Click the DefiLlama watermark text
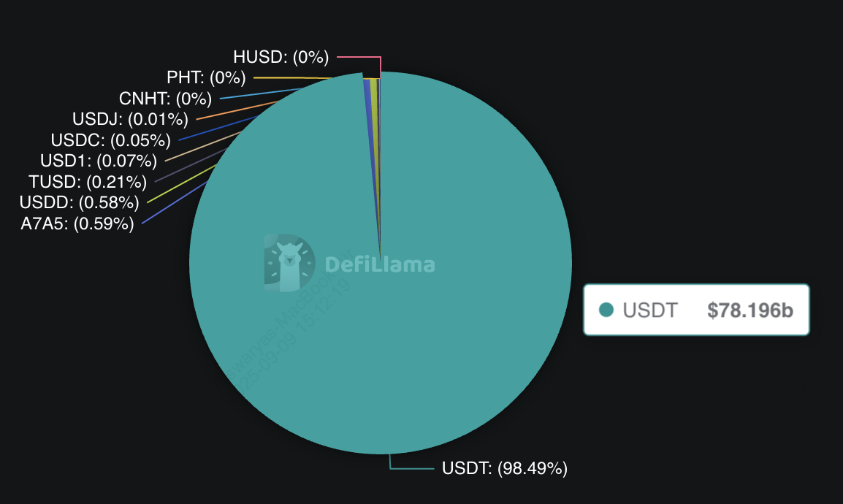843x504 pixels. click(379, 264)
